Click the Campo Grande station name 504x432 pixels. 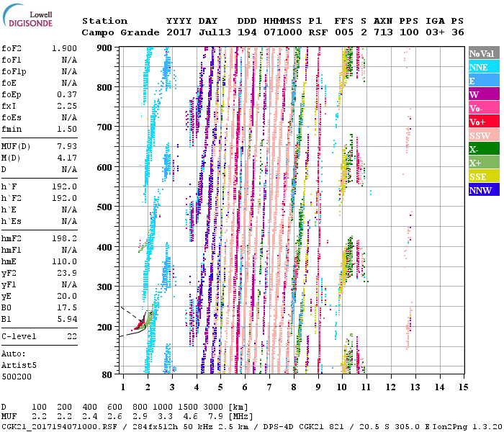click(115, 32)
